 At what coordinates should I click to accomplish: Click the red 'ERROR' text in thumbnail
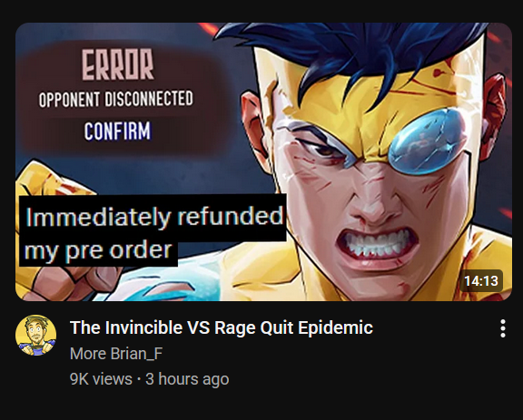point(118,64)
